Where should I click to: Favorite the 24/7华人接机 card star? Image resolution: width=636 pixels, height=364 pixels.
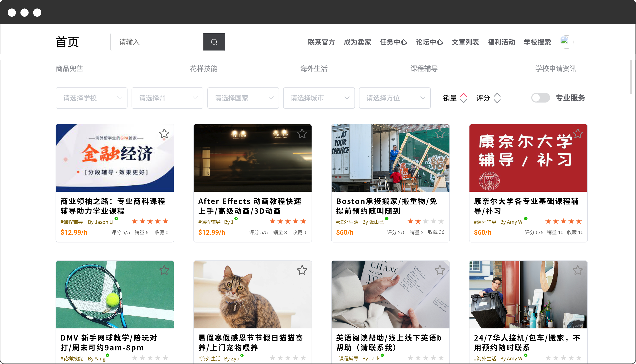tap(578, 270)
